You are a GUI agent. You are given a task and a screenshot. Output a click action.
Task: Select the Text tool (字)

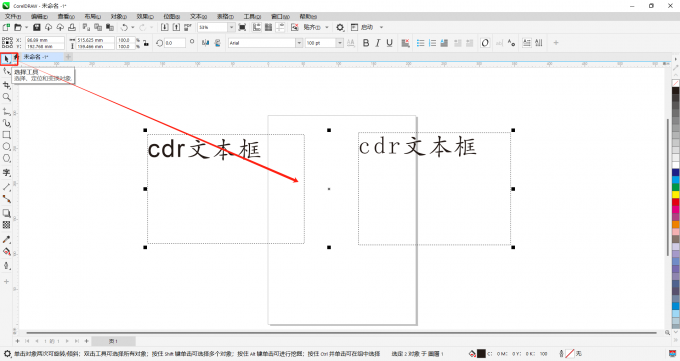(x=7, y=173)
